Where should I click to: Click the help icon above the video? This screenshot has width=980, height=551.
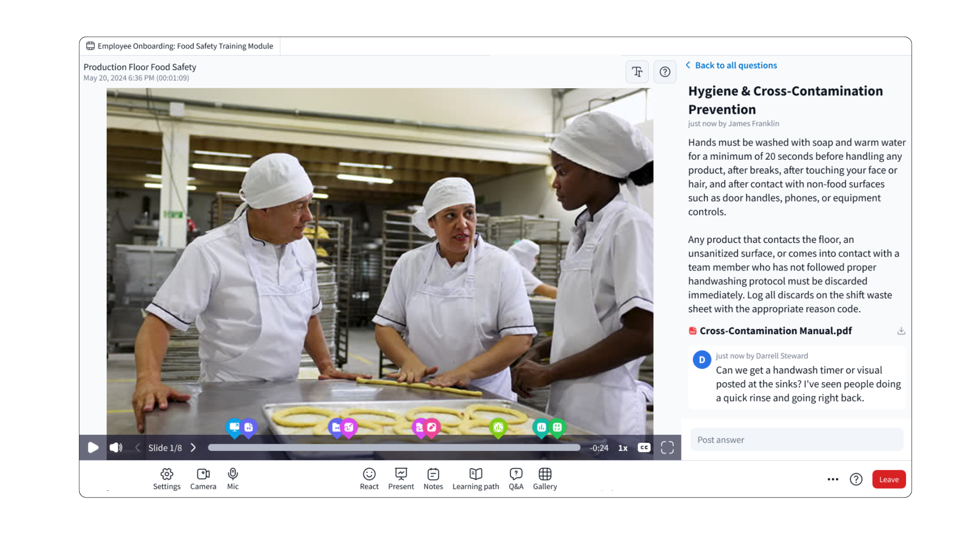[665, 72]
